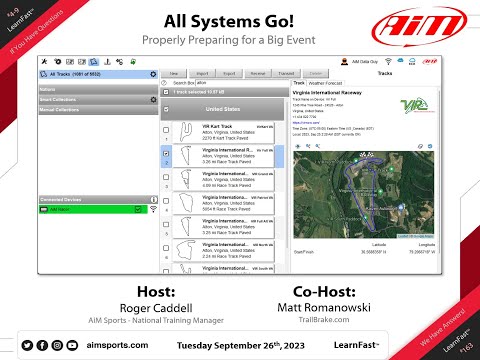Click the VIR Kart Track outline thumbnail

click(187, 132)
